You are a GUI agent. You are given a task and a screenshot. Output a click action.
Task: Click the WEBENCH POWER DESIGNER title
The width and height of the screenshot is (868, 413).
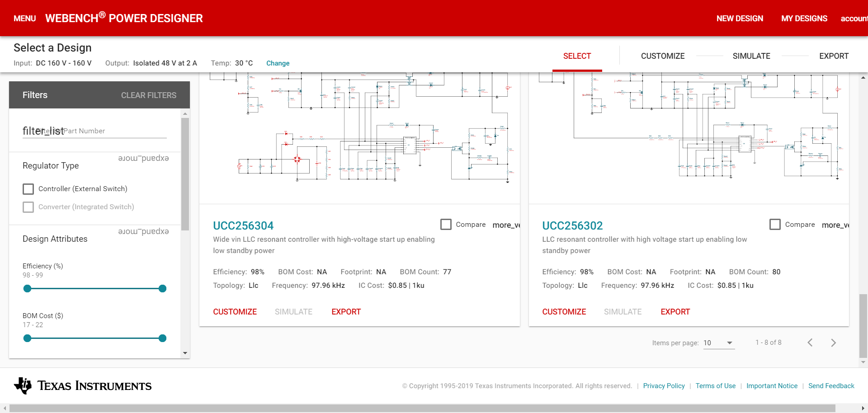[x=124, y=18]
